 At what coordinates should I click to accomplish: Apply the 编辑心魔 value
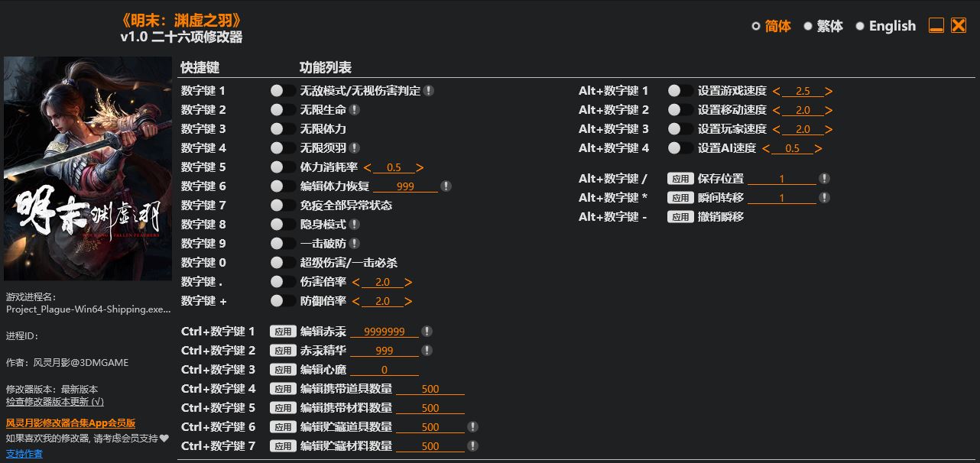click(283, 370)
